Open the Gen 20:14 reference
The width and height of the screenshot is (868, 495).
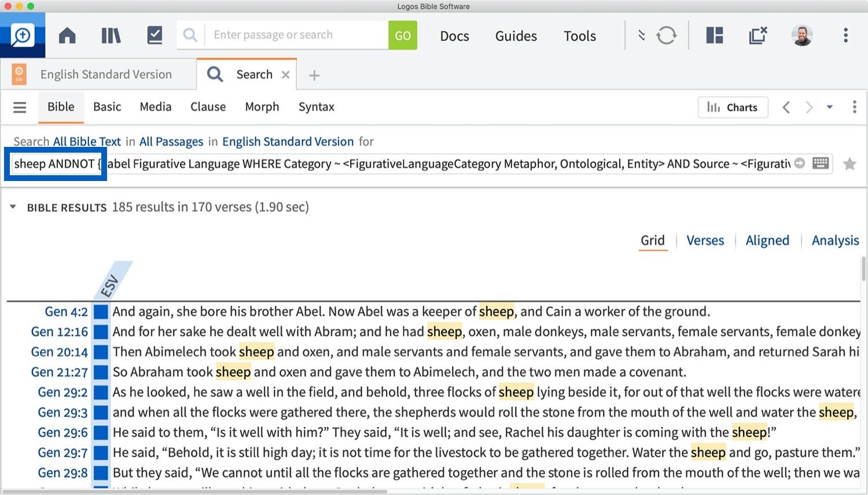60,352
